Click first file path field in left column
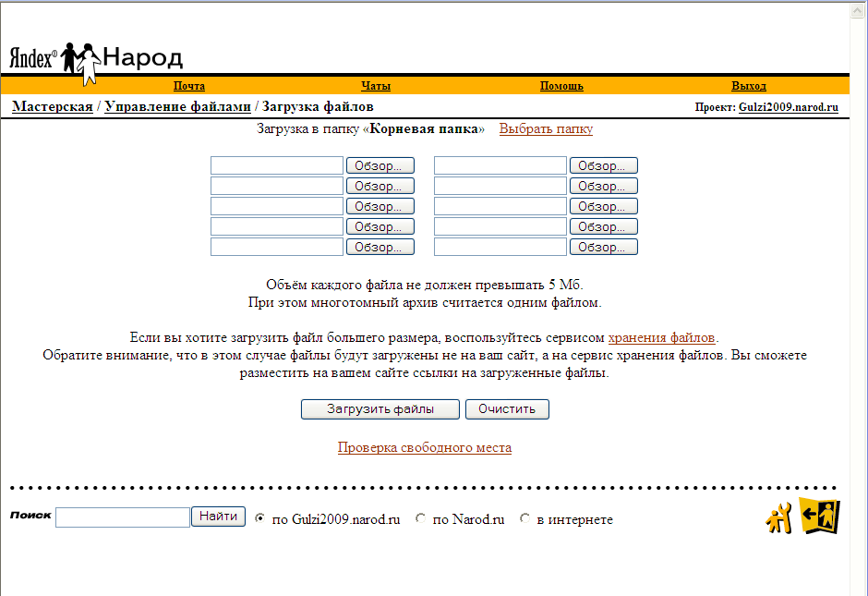This screenshot has height=596, width=868. click(277, 165)
